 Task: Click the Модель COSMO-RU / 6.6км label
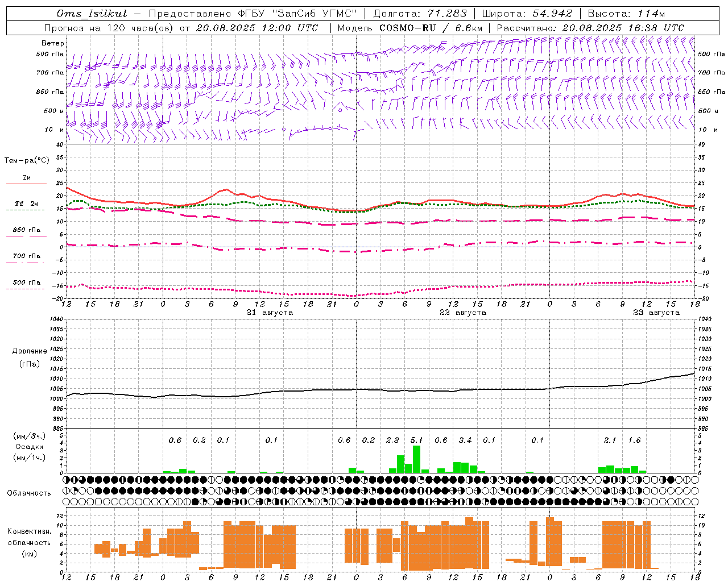(x=409, y=28)
